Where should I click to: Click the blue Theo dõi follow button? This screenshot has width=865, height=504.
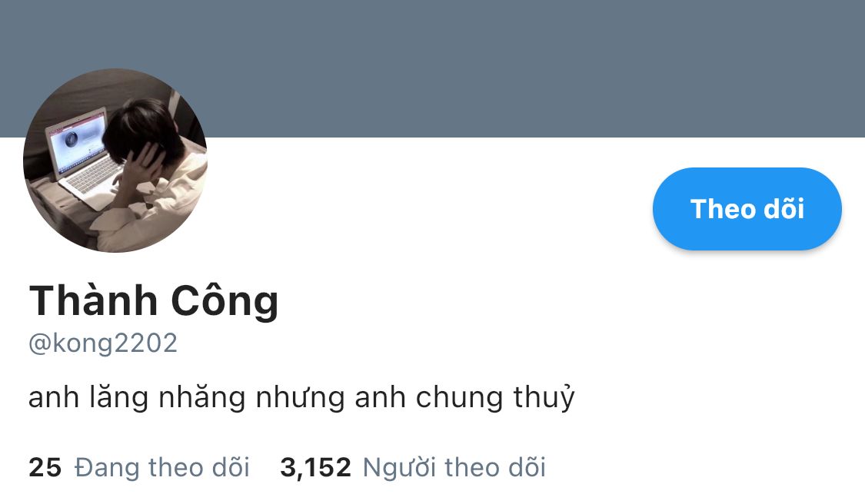747,209
